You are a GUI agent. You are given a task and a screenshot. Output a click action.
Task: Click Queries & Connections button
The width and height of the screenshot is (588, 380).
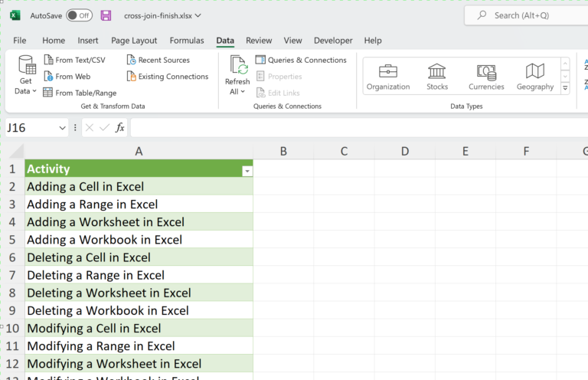pos(301,60)
